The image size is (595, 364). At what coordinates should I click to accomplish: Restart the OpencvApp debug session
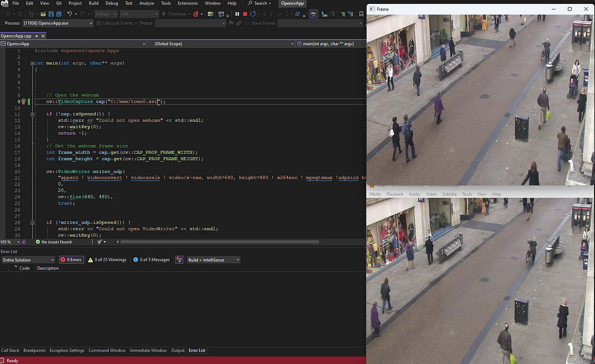pyautogui.click(x=252, y=13)
